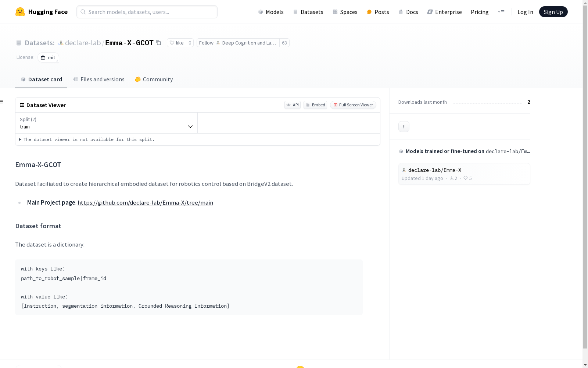Screen dimensions: 588x368
Task: Open the GitHub main project page link
Action: click(x=145, y=202)
